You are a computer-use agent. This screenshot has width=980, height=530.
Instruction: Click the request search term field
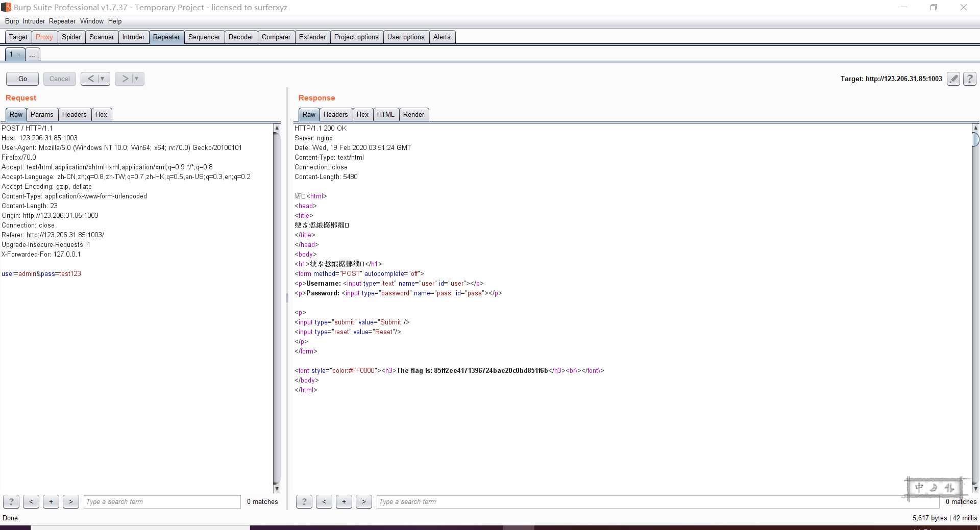point(162,501)
